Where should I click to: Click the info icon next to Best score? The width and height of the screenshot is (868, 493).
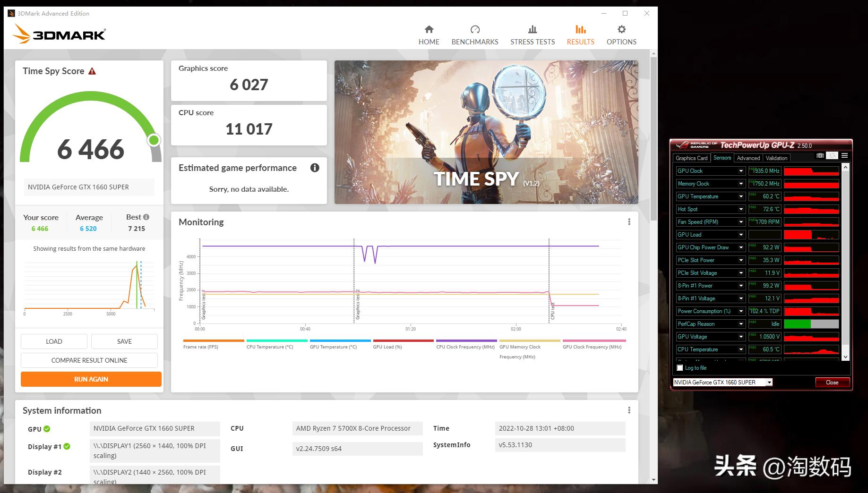(x=146, y=217)
